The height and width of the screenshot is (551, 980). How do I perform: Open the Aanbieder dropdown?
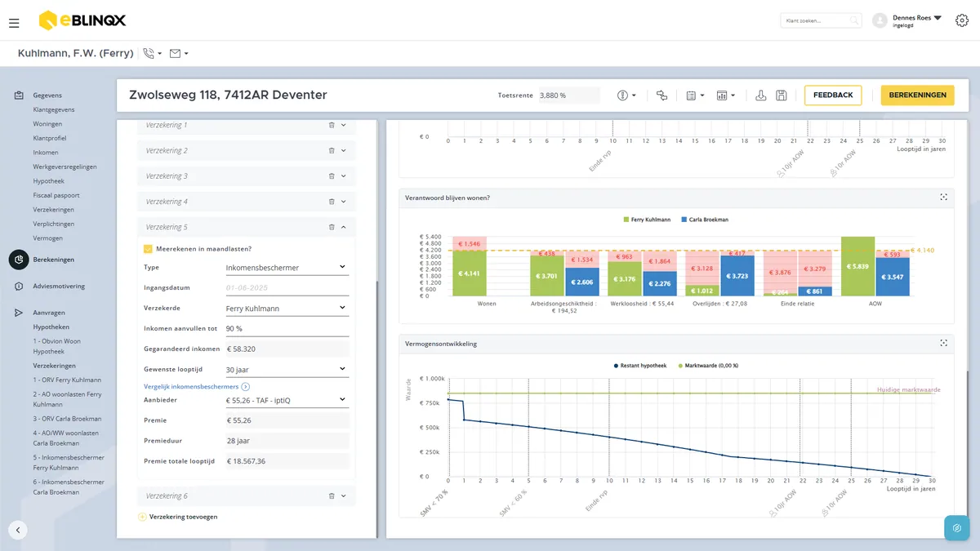tap(286, 401)
